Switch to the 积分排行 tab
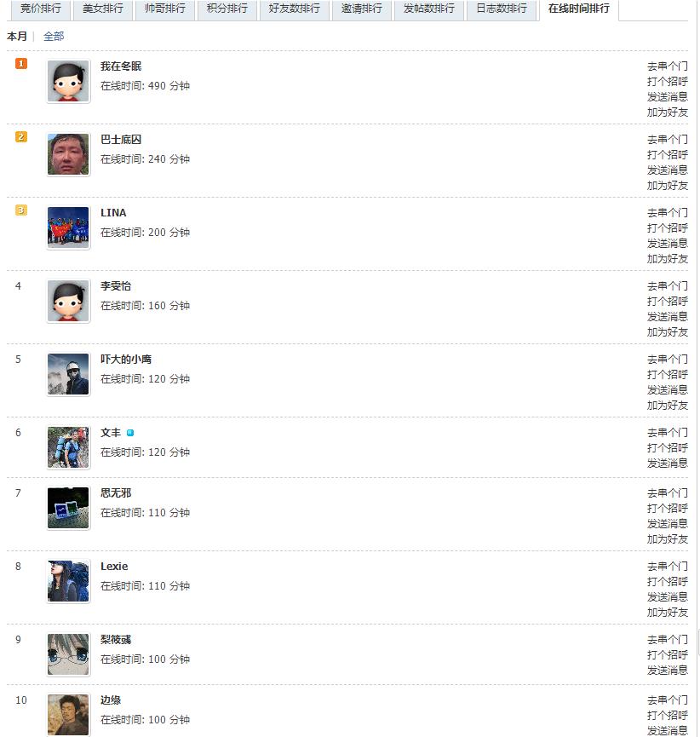 click(x=227, y=9)
